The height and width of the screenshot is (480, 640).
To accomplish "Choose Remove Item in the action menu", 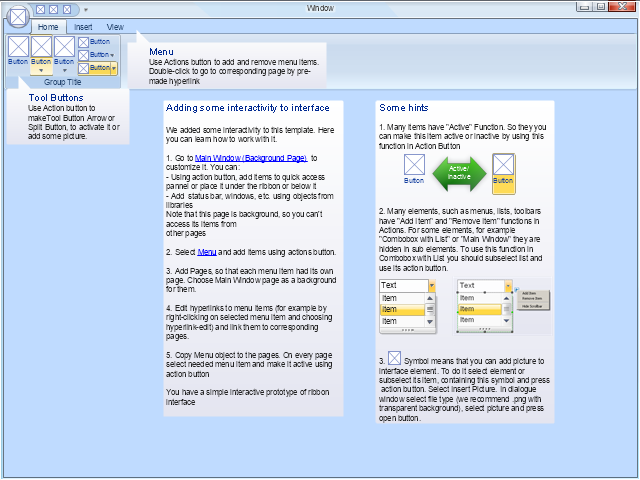I will pyautogui.click(x=531, y=298).
